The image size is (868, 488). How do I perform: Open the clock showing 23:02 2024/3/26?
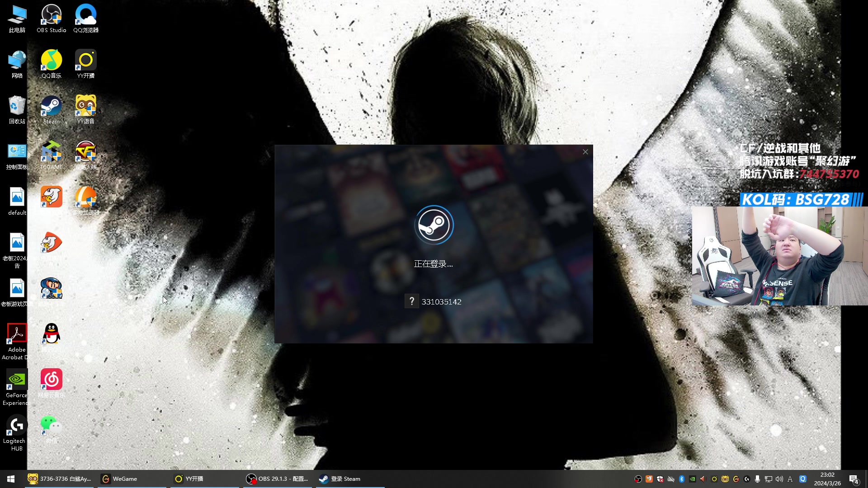(827, 479)
